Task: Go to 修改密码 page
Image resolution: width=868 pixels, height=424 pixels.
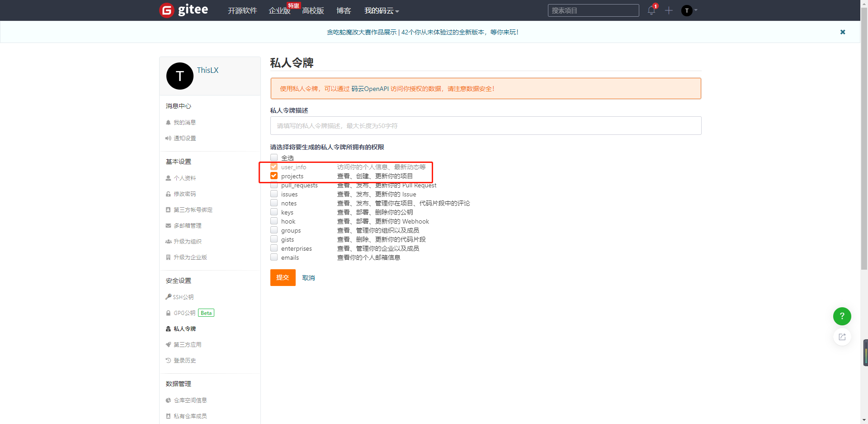Action: (184, 194)
